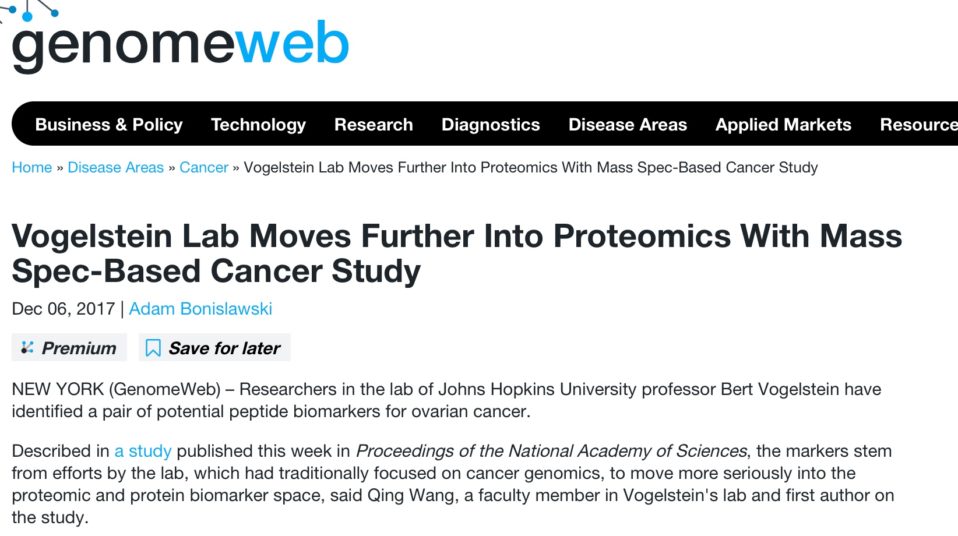Navigate to the Cancer breadcrumb link
The image size is (958, 536).
click(x=204, y=167)
